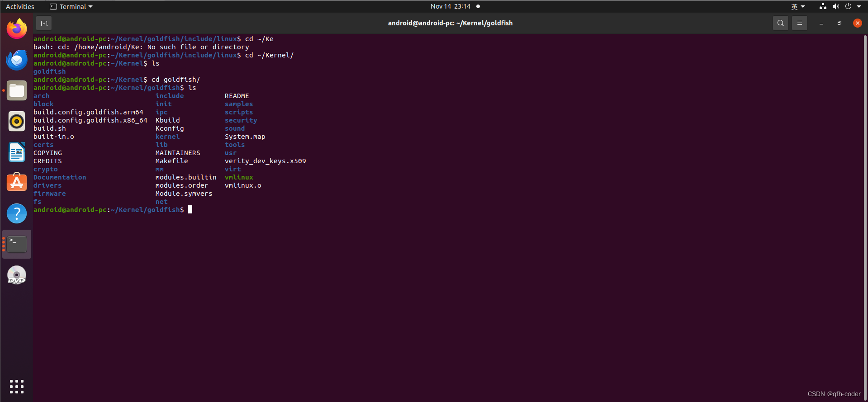Click the 'drivers' directory name
This screenshot has height=402, width=868.
(47, 185)
